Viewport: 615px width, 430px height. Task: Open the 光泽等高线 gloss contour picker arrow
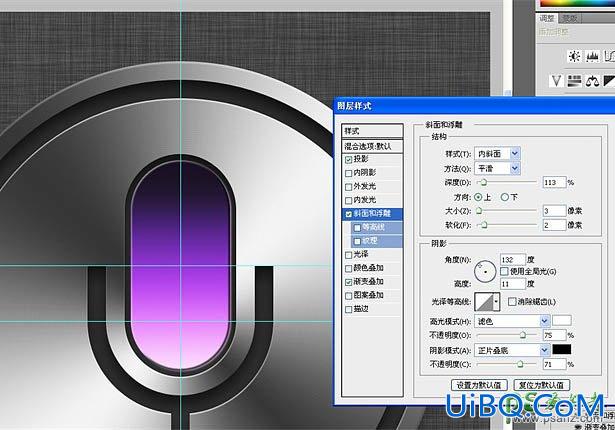(x=497, y=301)
